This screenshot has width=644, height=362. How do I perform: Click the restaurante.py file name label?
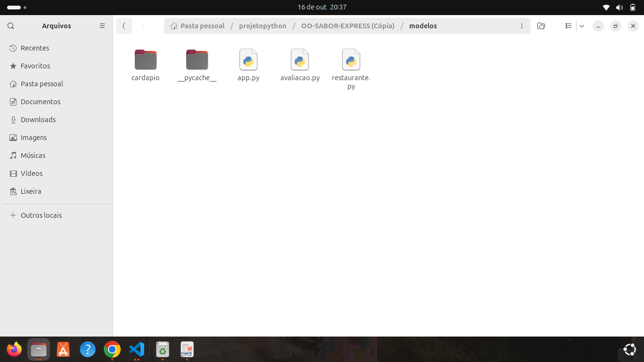(x=351, y=82)
